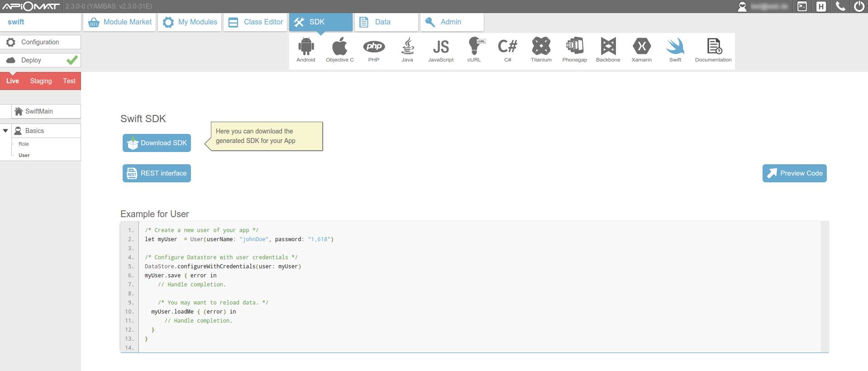Click the 'Swift SDK' heading

coord(143,119)
